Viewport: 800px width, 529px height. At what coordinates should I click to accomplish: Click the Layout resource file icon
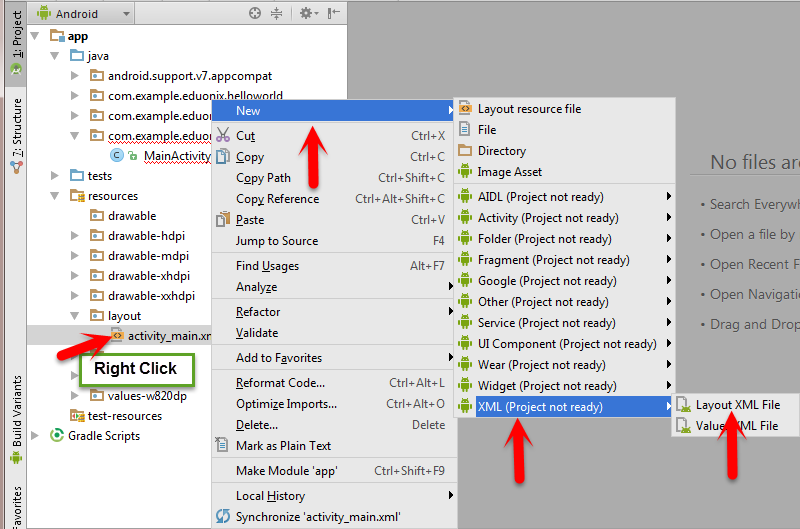[465, 108]
